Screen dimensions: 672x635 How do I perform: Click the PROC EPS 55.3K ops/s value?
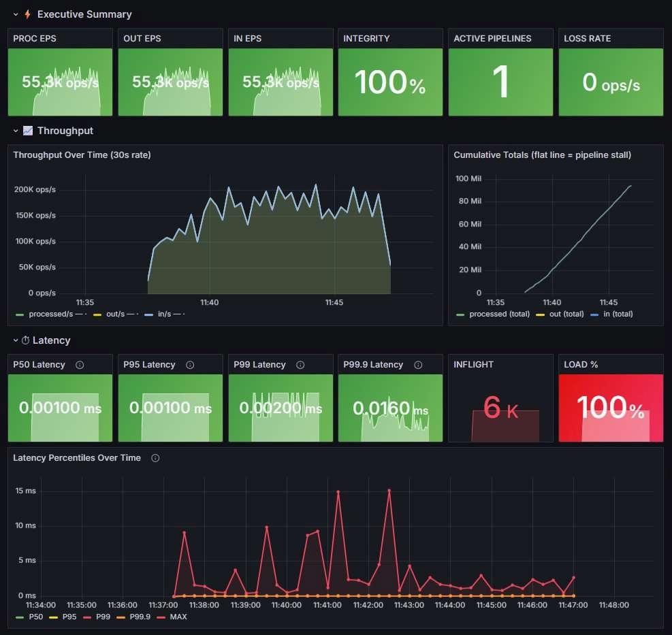(60, 82)
